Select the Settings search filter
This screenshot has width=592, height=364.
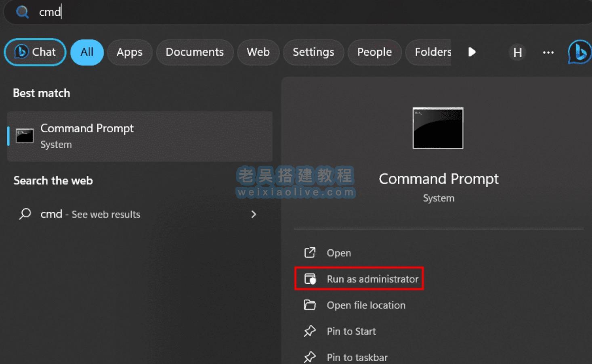click(313, 52)
